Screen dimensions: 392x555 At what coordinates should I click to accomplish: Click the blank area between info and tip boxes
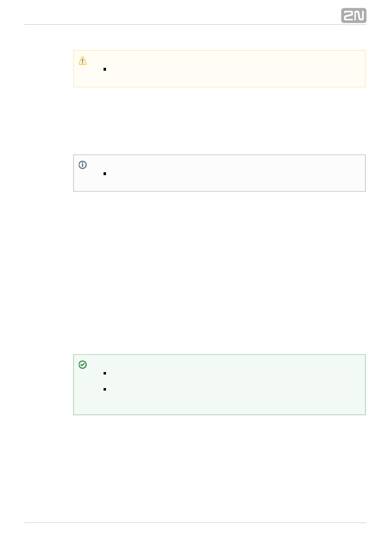pyautogui.click(x=219, y=273)
